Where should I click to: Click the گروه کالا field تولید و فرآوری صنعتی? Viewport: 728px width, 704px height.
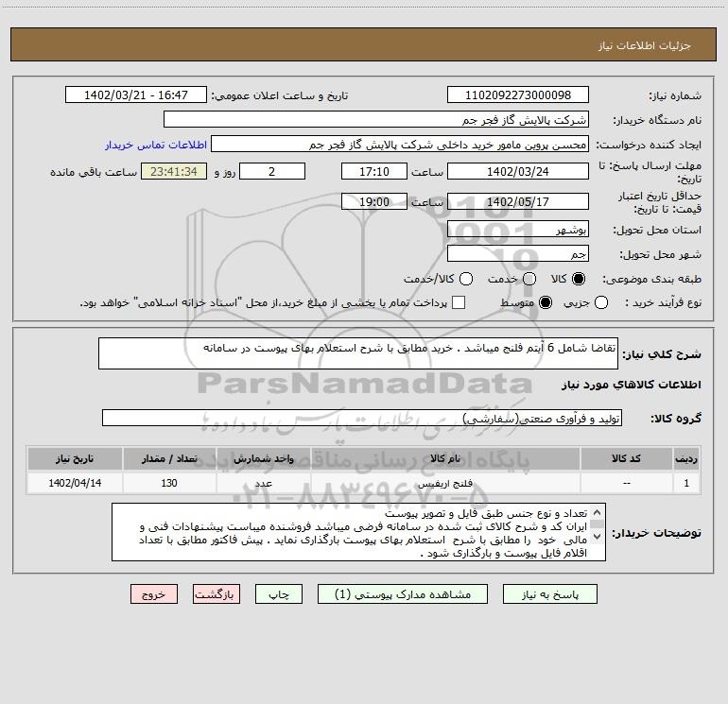tap(362, 418)
